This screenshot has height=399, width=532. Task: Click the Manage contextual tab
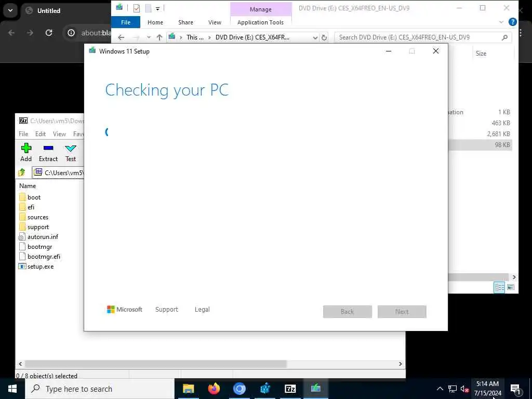[x=261, y=9]
